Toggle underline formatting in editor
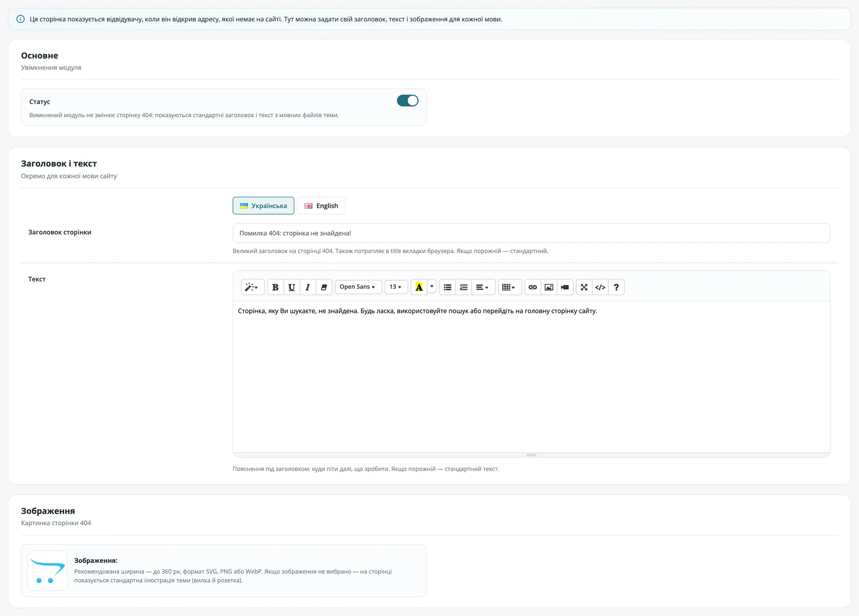The height and width of the screenshot is (616, 859). [292, 287]
